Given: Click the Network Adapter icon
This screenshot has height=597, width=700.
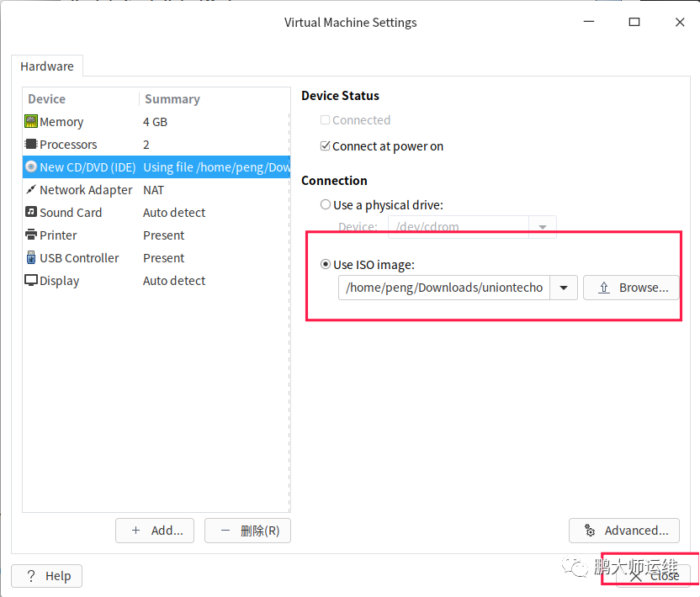Looking at the screenshot, I should click(31, 190).
